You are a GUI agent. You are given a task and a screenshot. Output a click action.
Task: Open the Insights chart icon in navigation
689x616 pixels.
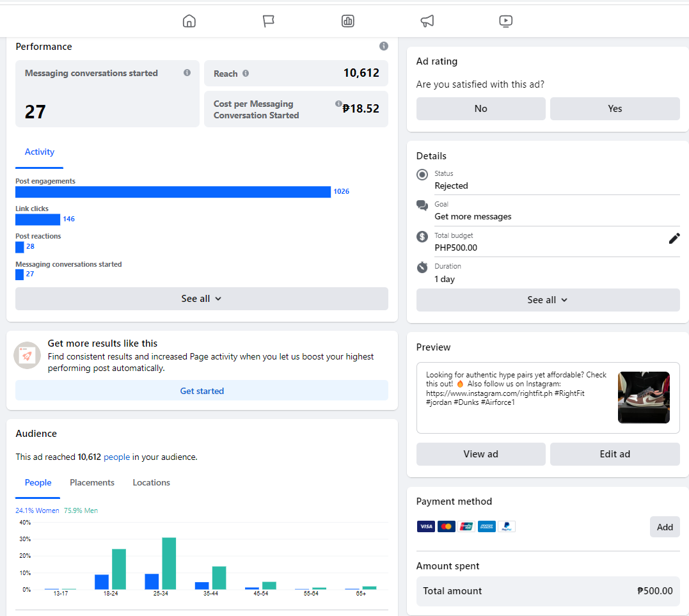click(x=347, y=21)
